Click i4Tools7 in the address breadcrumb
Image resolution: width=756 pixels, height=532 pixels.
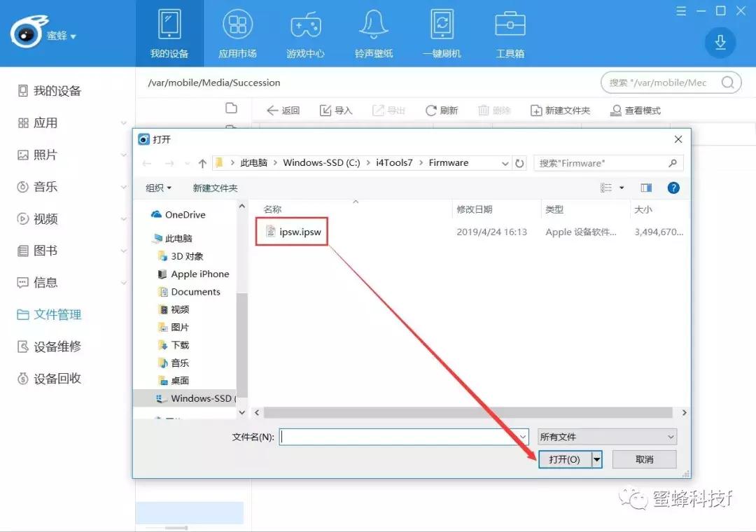click(394, 163)
